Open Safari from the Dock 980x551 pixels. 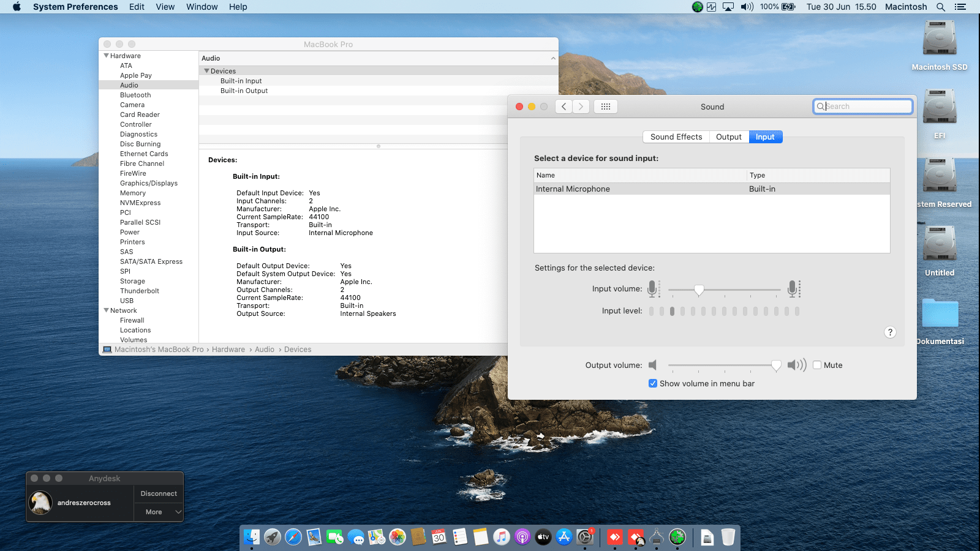(293, 538)
